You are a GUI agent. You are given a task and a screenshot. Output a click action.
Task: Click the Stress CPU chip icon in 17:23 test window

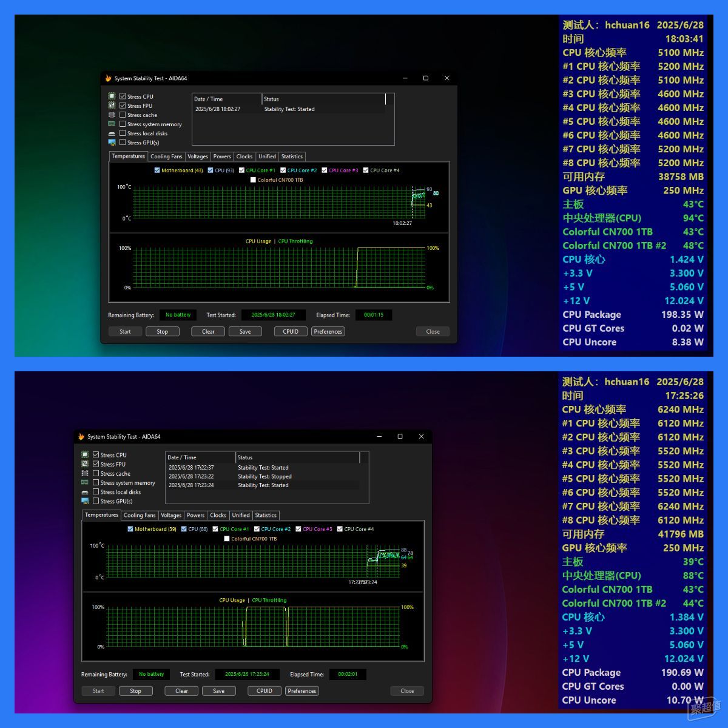pos(85,455)
